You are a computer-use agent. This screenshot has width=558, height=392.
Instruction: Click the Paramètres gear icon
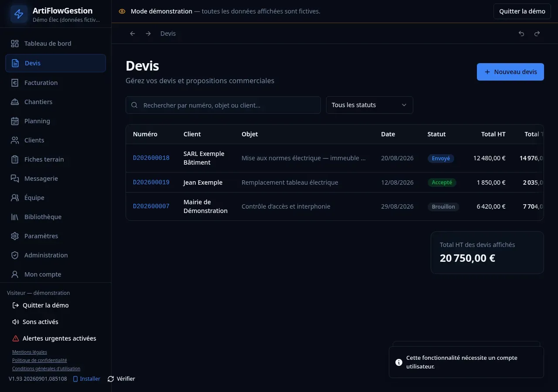(x=15, y=236)
